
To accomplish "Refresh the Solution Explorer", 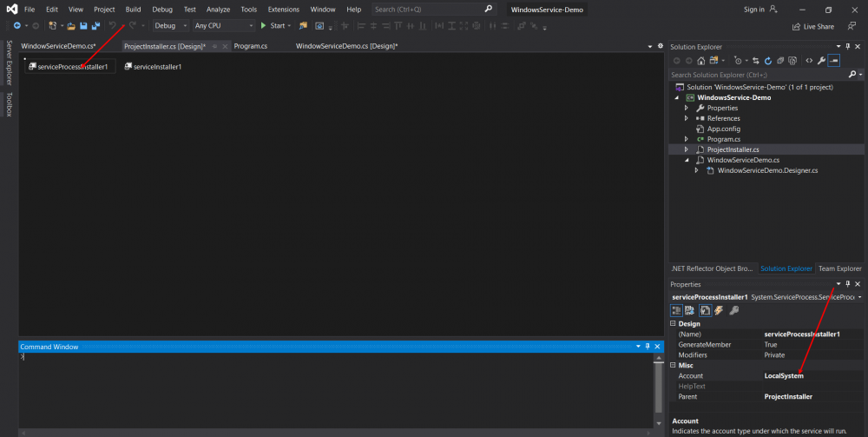I will [x=768, y=61].
